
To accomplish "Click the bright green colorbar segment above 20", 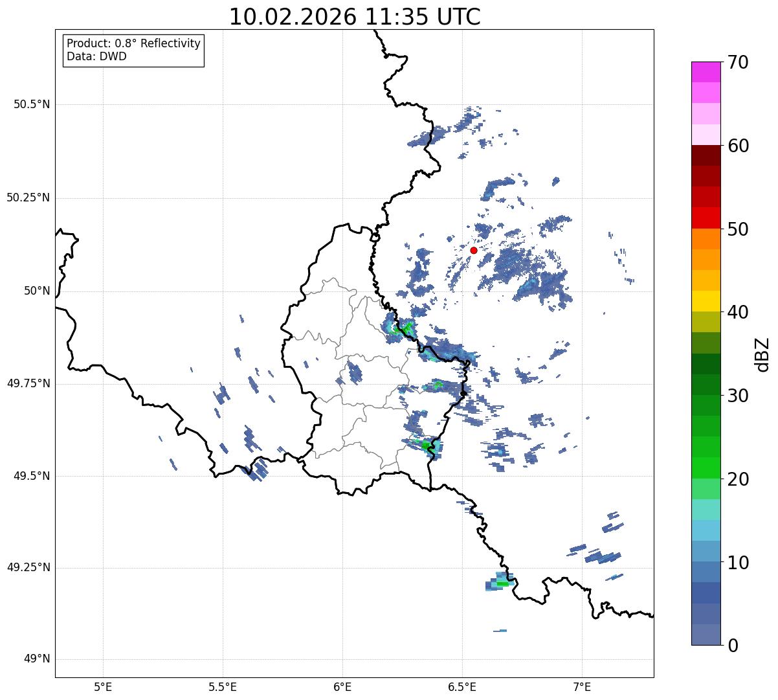I will (706, 468).
